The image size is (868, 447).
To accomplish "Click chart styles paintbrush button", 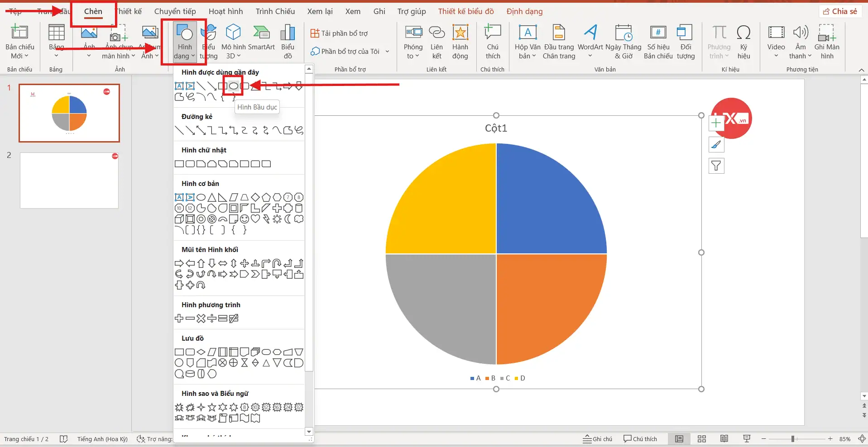I will coord(716,145).
